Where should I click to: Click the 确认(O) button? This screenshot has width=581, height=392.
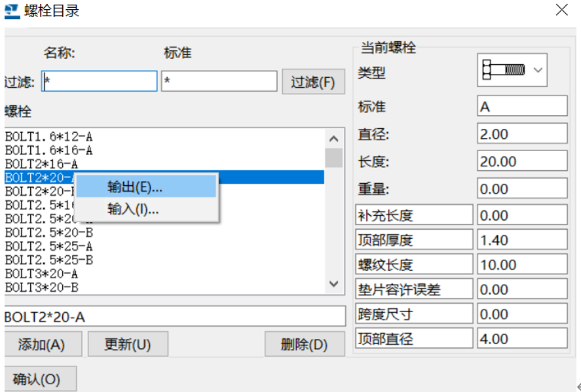pyautogui.click(x=40, y=378)
